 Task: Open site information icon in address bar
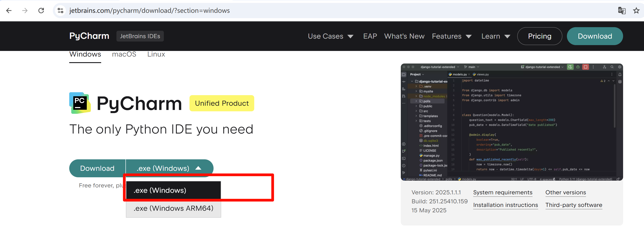pyautogui.click(x=60, y=11)
